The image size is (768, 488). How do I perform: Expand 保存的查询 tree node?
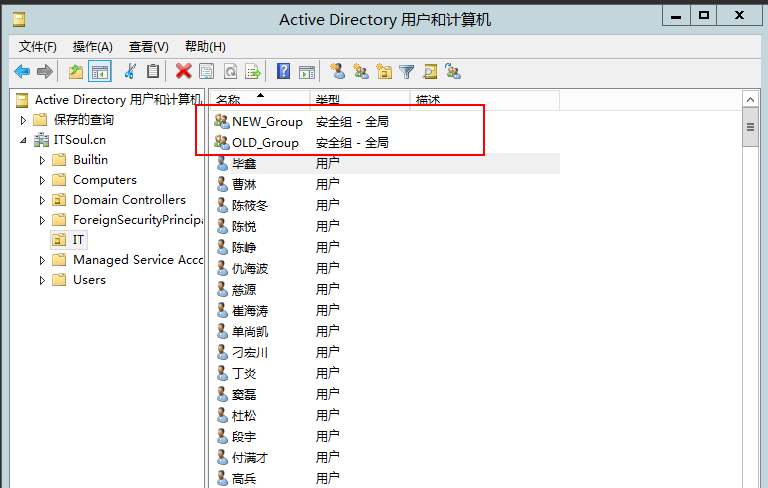point(23,120)
